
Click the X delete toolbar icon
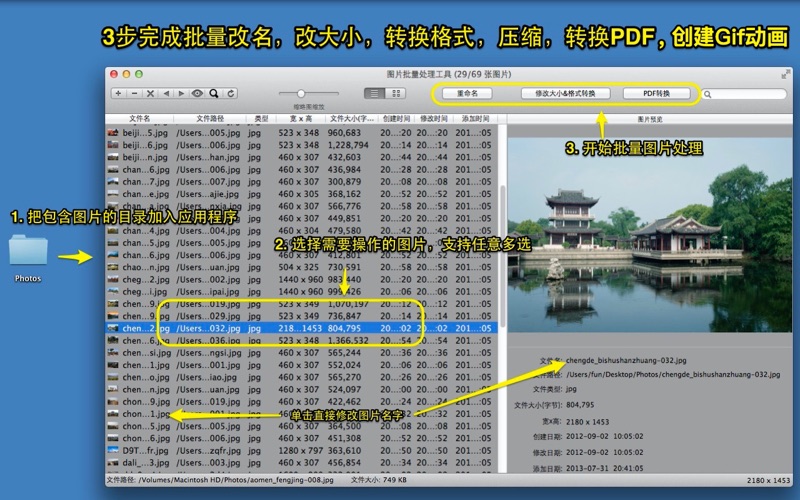[x=150, y=93]
